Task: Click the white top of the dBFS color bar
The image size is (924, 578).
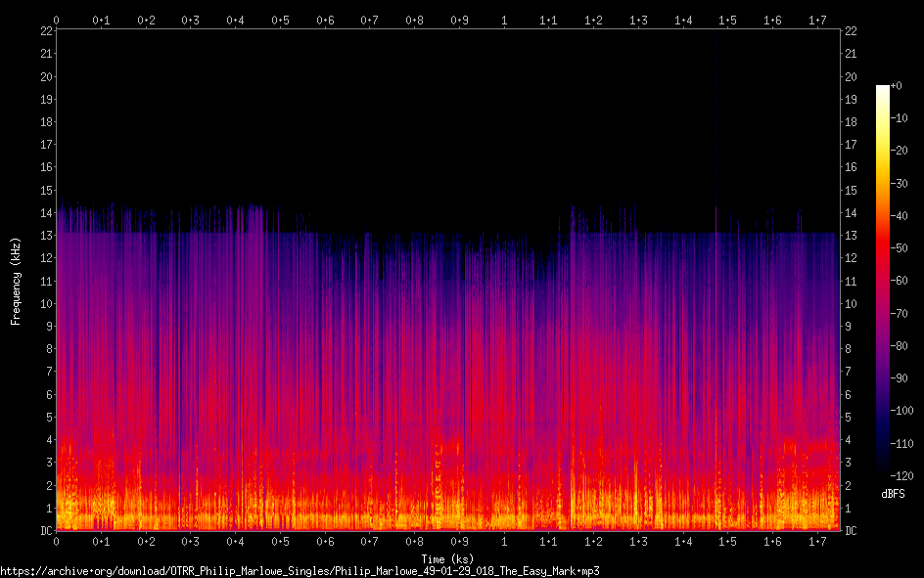Action: 883,89
